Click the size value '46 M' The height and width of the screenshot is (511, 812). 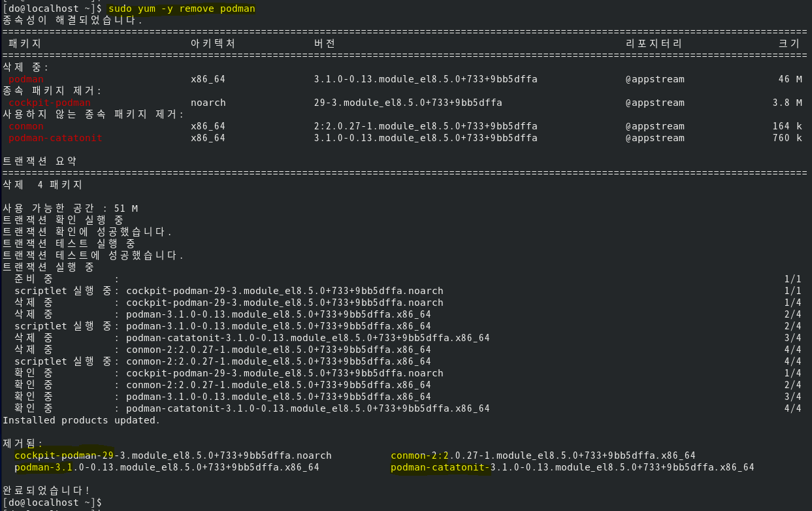[x=790, y=79]
